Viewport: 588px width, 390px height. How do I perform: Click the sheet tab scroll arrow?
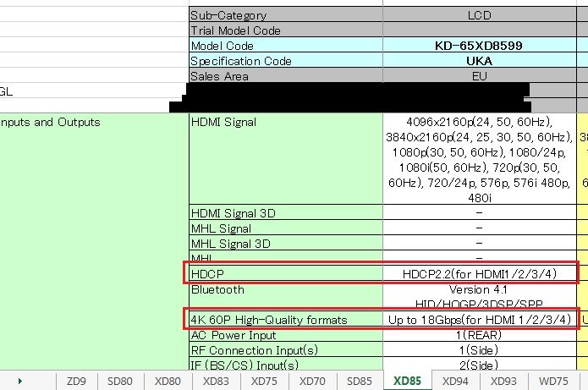[19, 381]
